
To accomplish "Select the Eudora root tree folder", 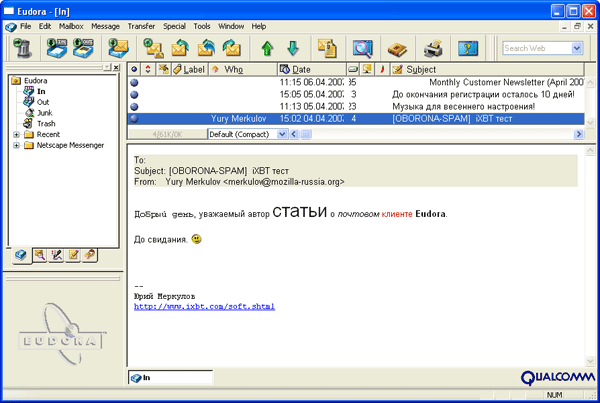I will 36,81.
